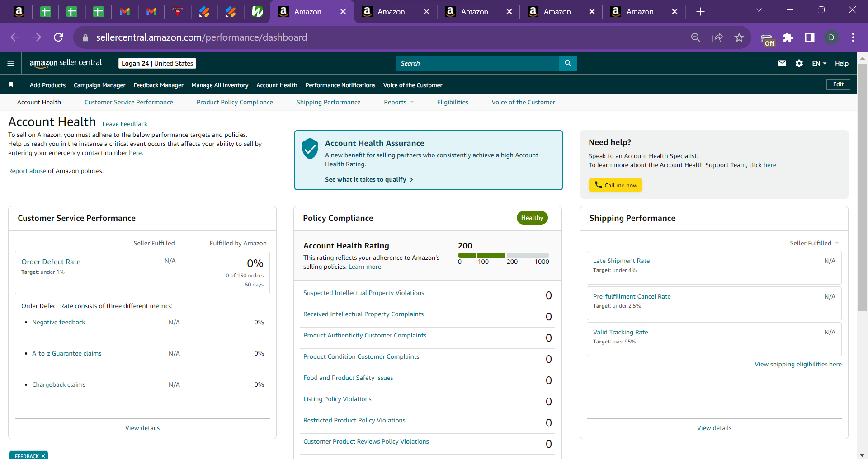Viewport: 868px width, 459px height.
Task: Open the A-to-z Guarantee claims link
Action: [x=66, y=353]
